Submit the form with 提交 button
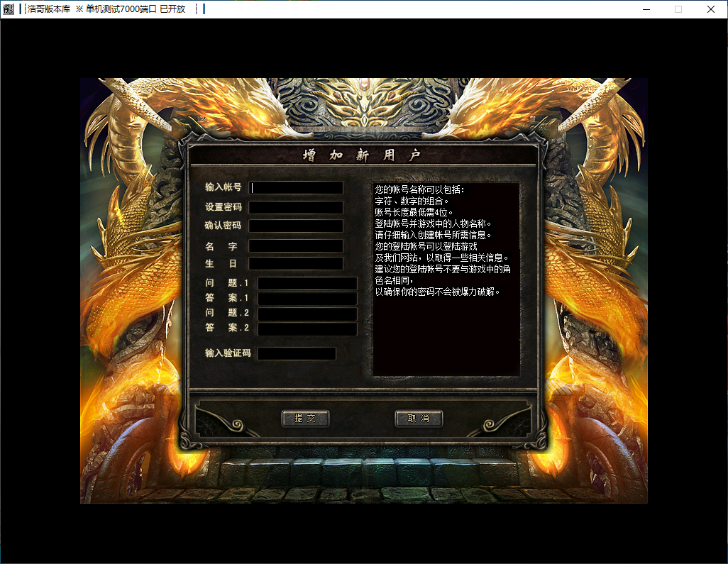 [x=305, y=419]
